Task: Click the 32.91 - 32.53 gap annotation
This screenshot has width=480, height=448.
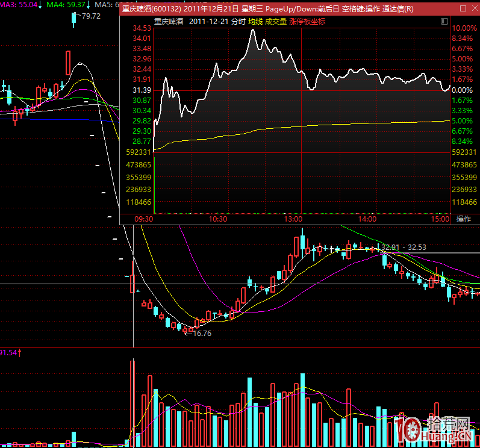Action: click(x=404, y=247)
